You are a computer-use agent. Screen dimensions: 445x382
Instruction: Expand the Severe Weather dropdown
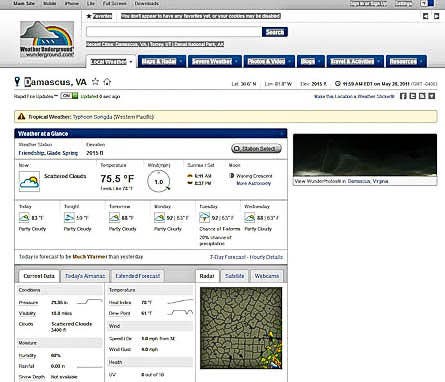(236, 61)
